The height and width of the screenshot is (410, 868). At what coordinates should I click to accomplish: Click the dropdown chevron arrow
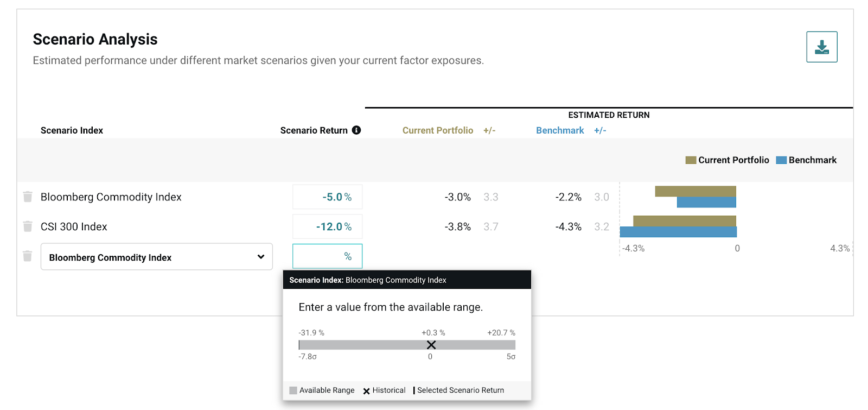click(x=261, y=257)
